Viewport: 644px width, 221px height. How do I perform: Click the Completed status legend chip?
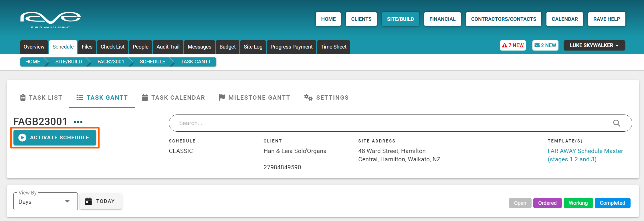(x=613, y=203)
